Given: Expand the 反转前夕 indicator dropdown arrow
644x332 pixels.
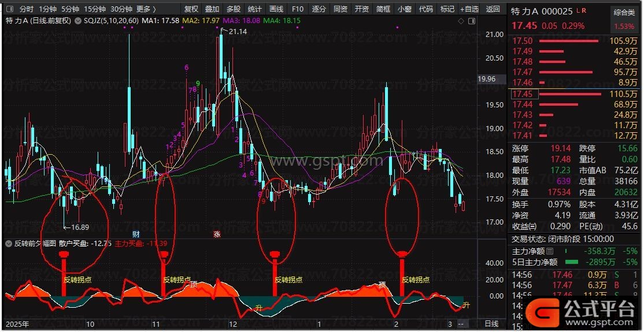Looking at the screenshot, I should tap(8, 244).
